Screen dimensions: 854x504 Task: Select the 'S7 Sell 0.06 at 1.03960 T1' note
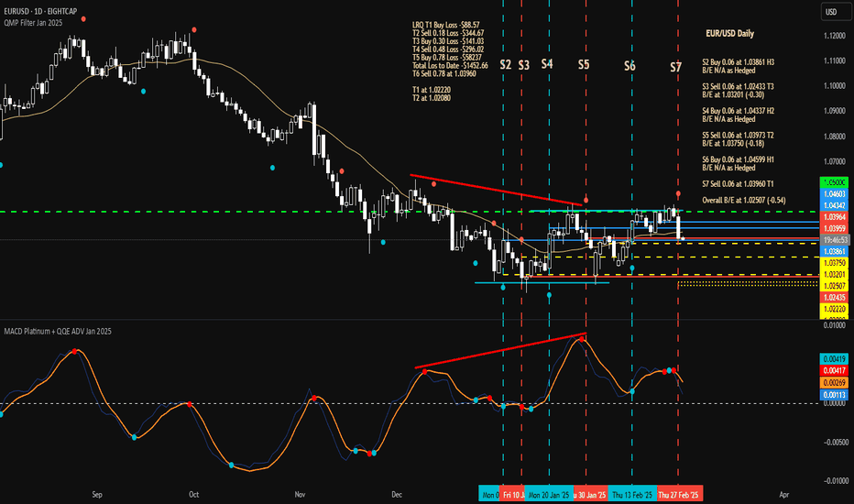[738, 183]
